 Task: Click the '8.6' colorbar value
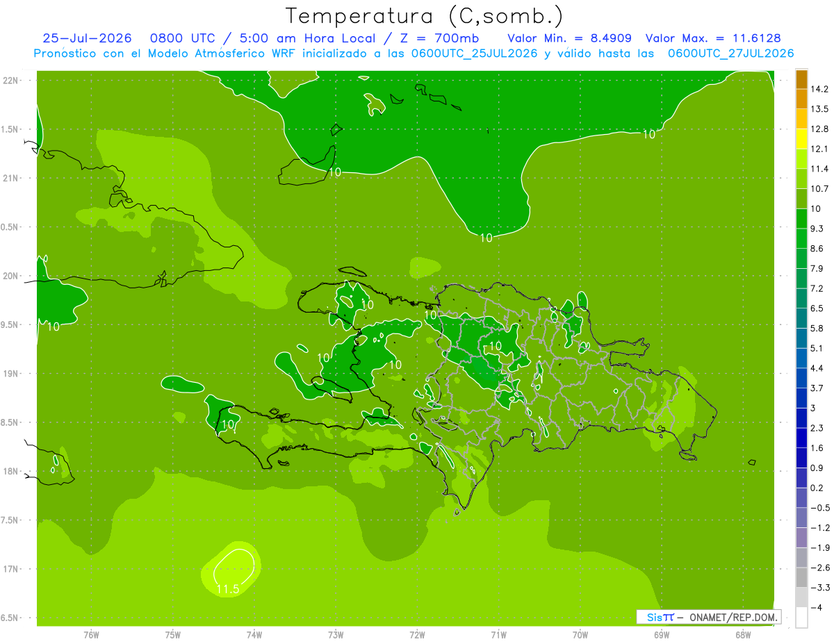817,249
